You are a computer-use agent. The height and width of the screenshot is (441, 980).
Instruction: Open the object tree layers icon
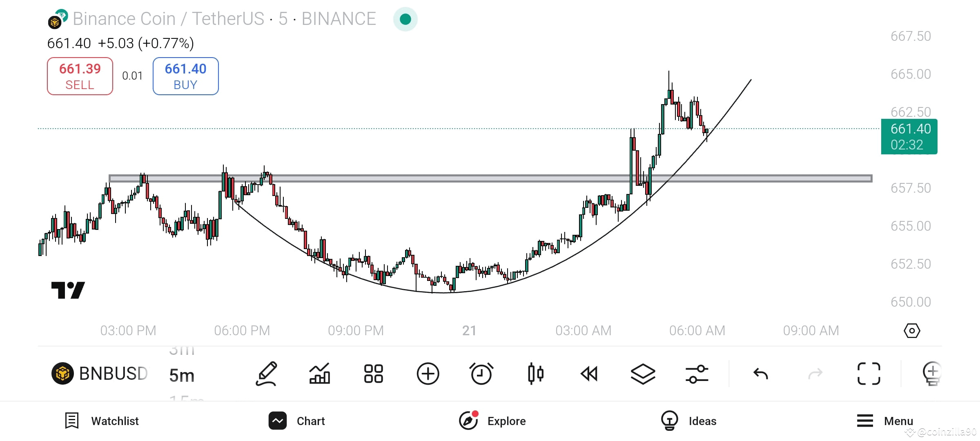click(x=643, y=374)
